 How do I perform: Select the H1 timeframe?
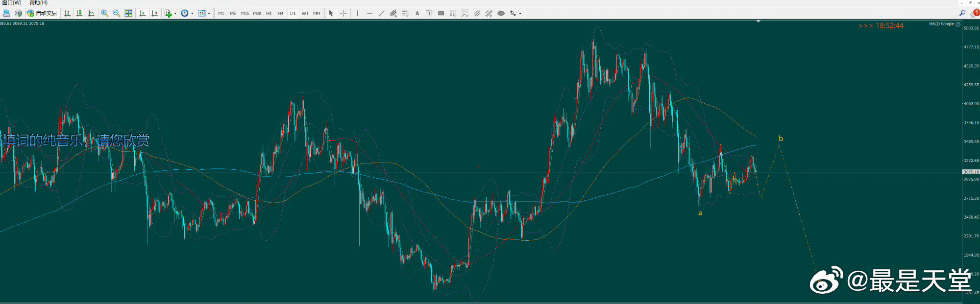[269, 13]
